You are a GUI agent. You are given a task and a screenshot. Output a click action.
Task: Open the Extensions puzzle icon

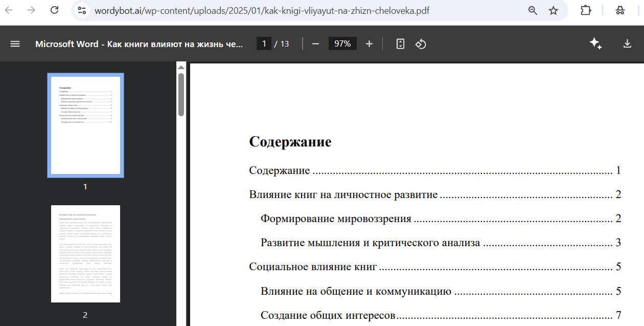pyautogui.click(x=586, y=10)
